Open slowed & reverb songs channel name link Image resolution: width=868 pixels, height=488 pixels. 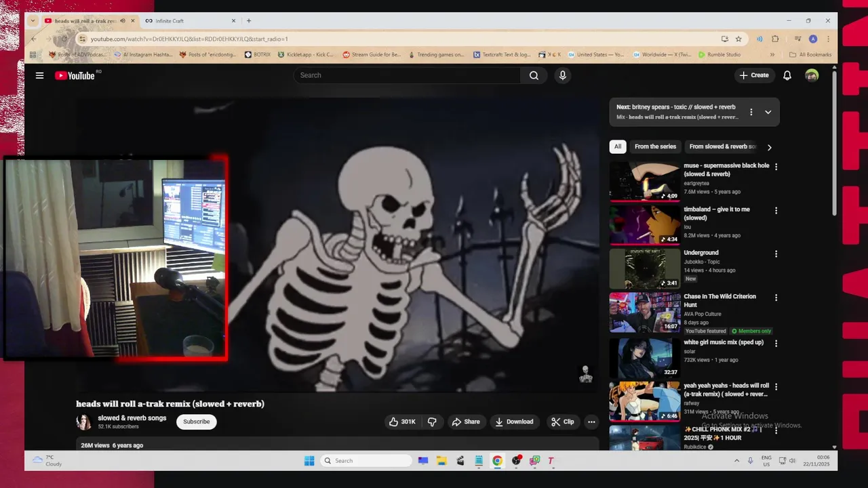132,418
